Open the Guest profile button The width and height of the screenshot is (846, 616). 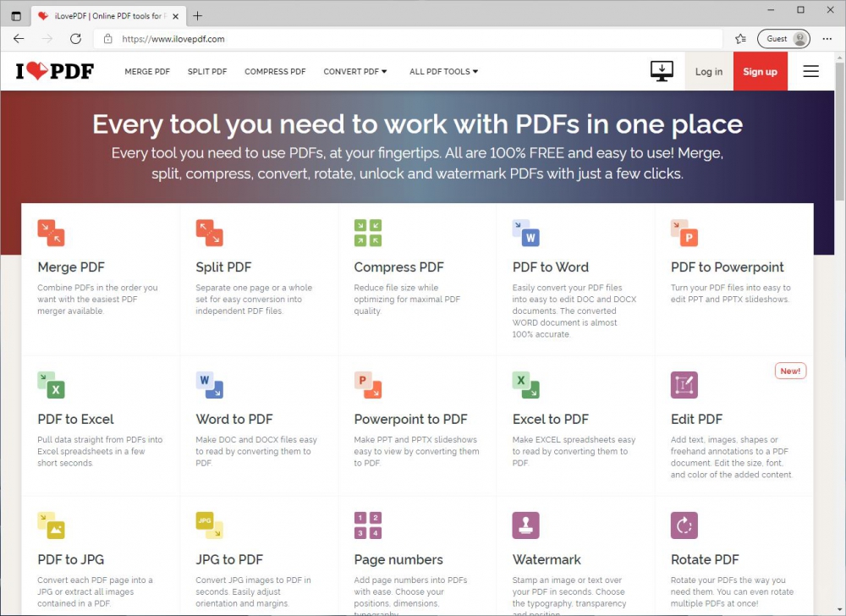[x=784, y=39]
